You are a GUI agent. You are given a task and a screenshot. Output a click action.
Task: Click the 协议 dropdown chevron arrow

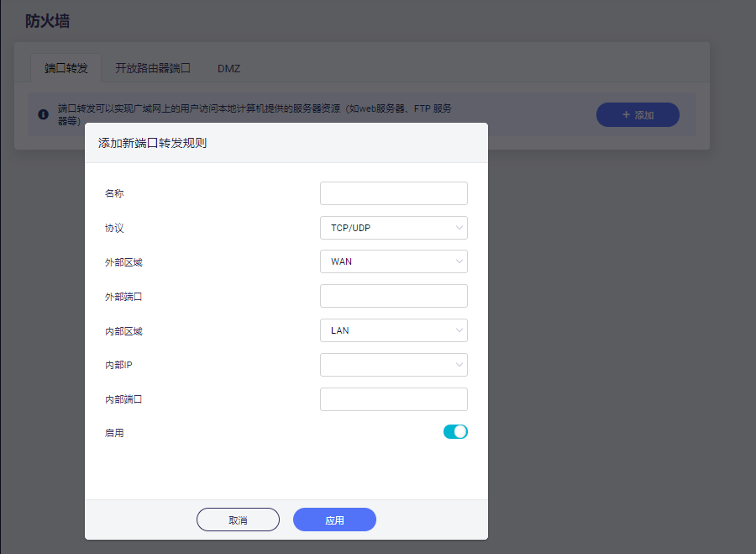[x=459, y=227]
